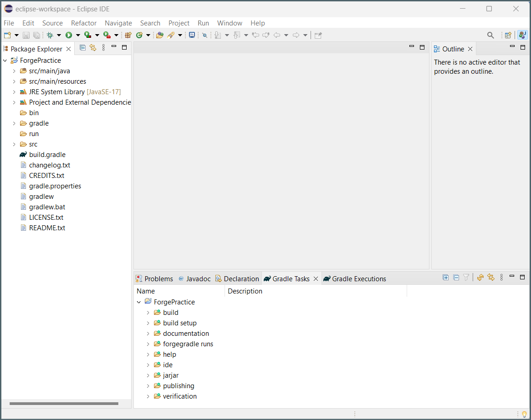Click the Open Type icon

[160, 35]
